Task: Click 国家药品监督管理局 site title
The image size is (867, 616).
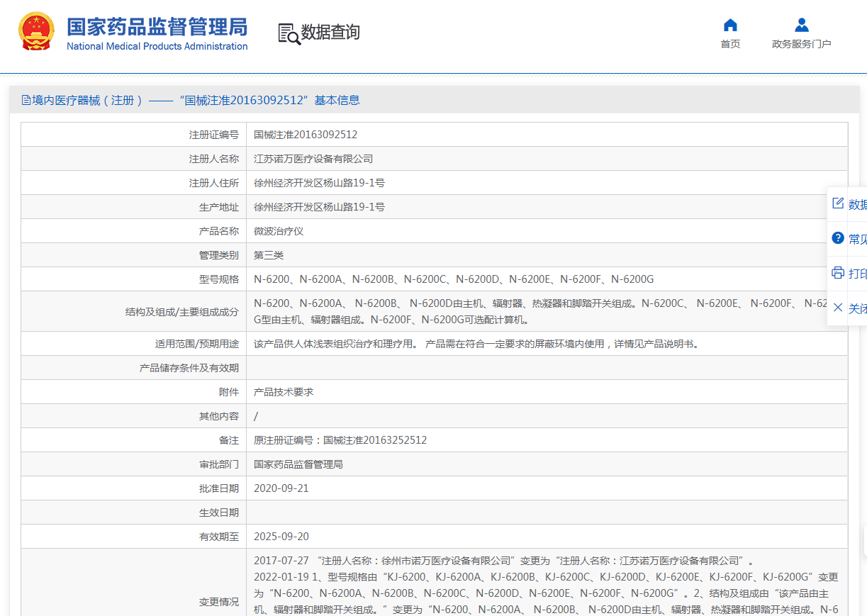Action: click(x=157, y=27)
